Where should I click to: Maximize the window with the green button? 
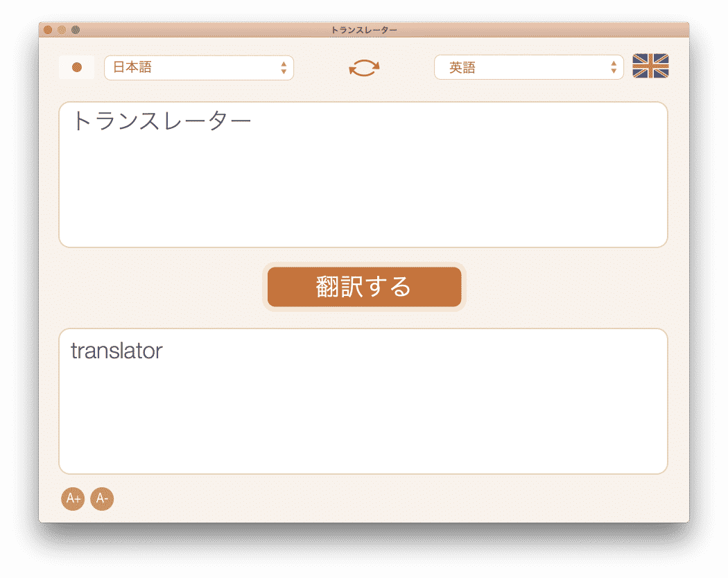(x=76, y=30)
